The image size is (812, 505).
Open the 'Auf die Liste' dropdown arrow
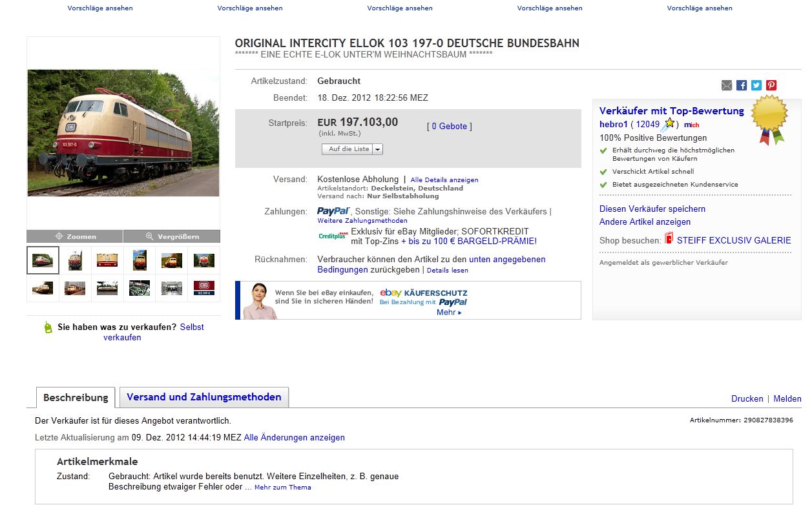pos(378,149)
